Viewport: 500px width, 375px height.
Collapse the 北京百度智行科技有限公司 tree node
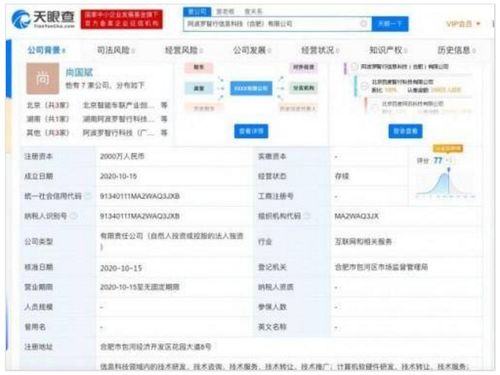[365, 85]
